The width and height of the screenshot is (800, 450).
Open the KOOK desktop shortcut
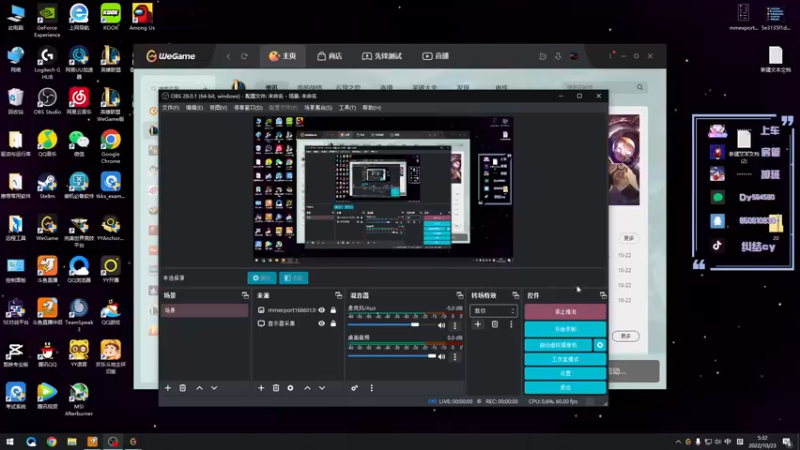[x=110, y=17]
